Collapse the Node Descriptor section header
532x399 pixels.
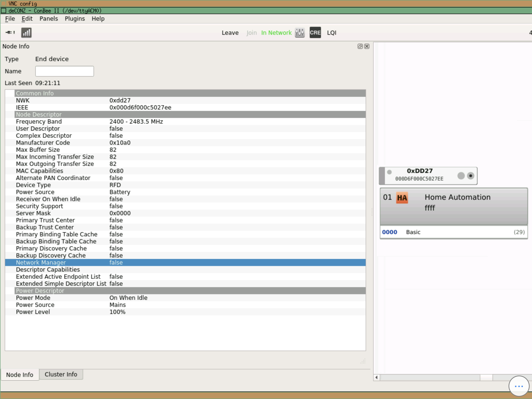39,115
